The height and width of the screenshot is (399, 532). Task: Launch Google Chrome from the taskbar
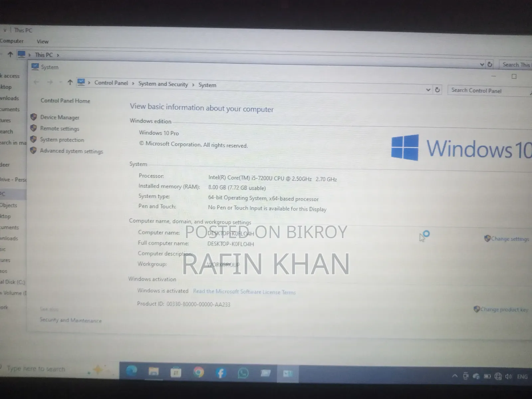point(199,372)
